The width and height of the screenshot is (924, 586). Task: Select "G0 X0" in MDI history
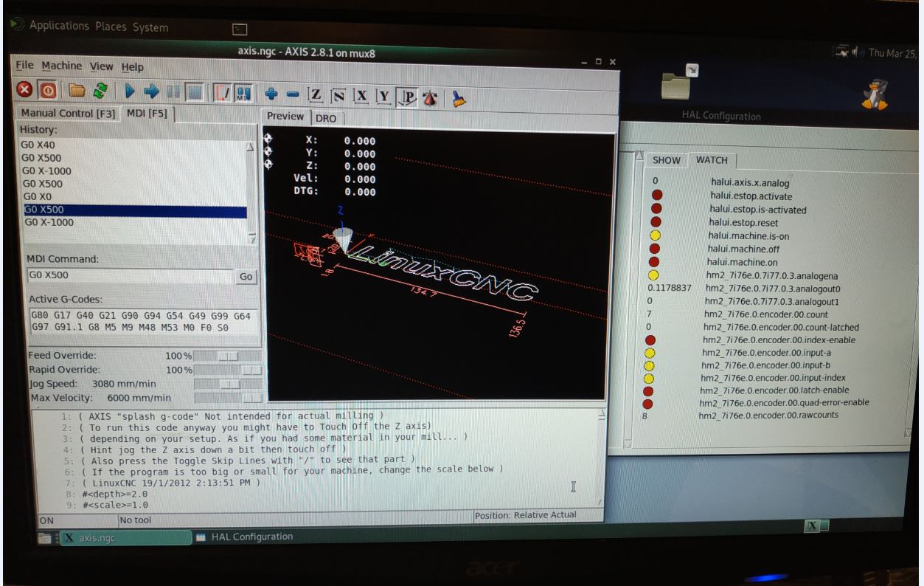coord(35,197)
